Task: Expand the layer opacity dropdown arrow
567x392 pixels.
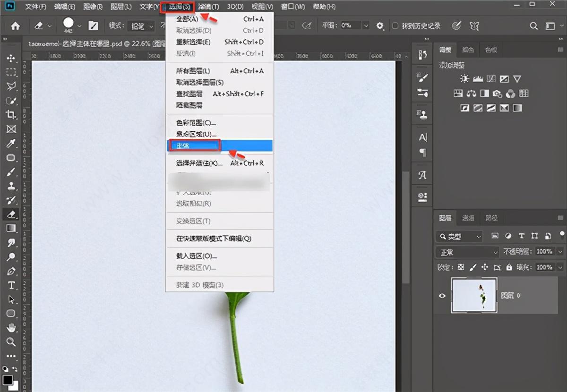Action: (x=560, y=252)
